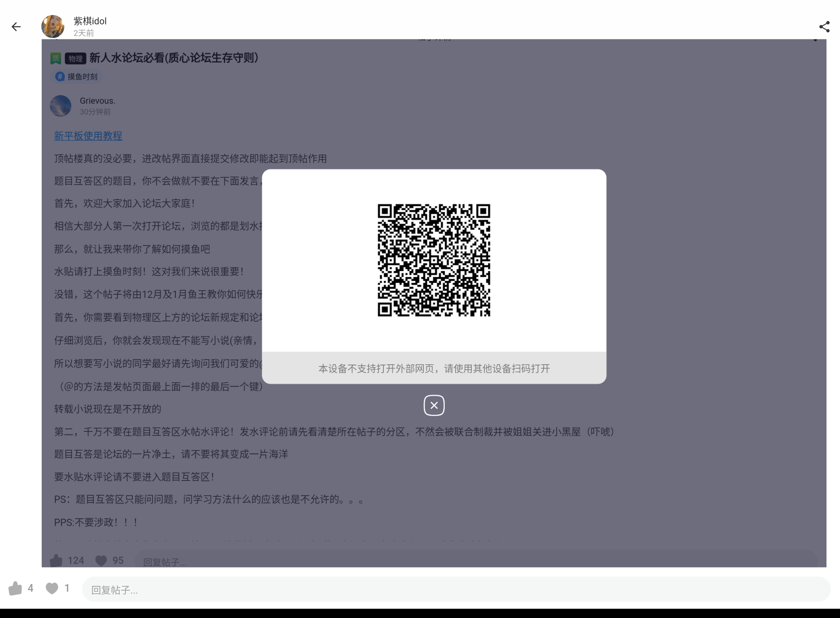Go back using the top-left arrow
840x618 pixels.
[16, 27]
